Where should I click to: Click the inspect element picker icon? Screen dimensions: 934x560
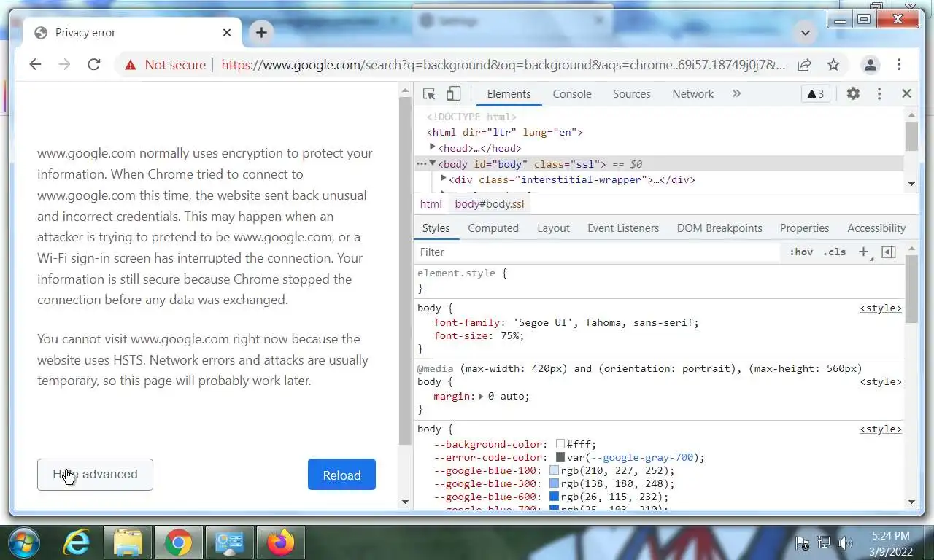coord(429,93)
